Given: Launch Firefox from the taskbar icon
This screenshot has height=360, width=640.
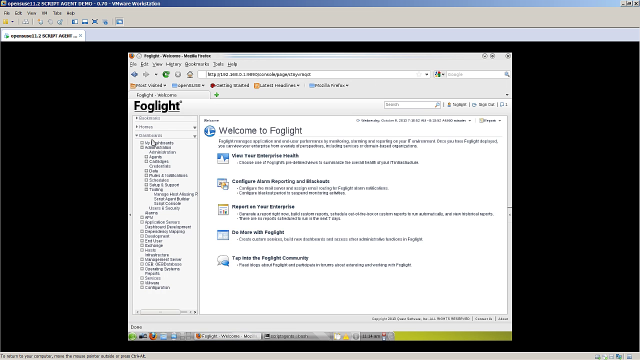Looking at the screenshot, I should [153, 336].
